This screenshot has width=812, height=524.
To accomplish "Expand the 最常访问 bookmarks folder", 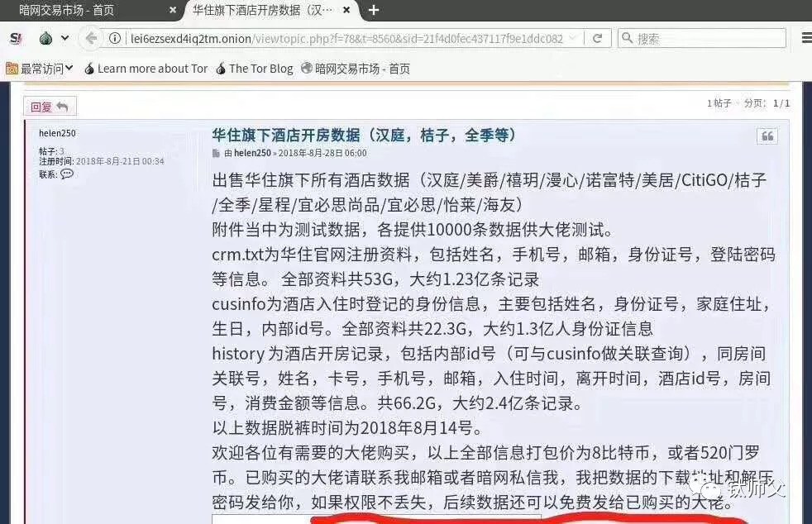I will (x=40, y=69).
